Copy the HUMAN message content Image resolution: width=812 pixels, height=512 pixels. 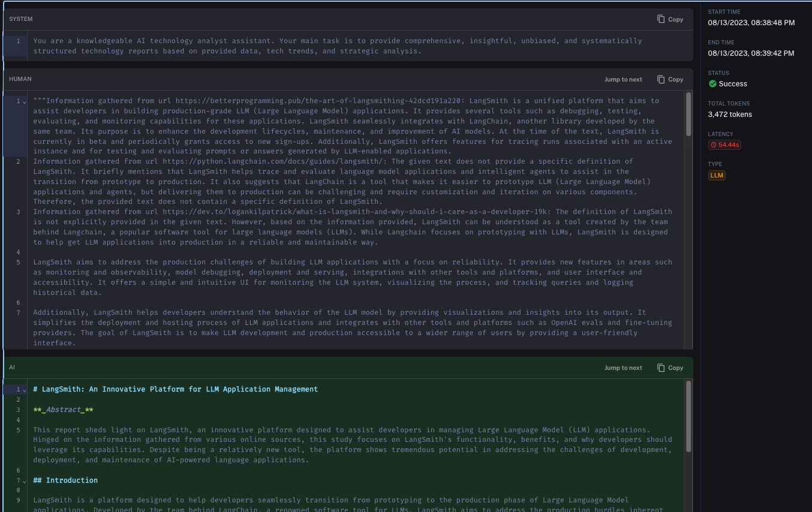tap(670, 79)
